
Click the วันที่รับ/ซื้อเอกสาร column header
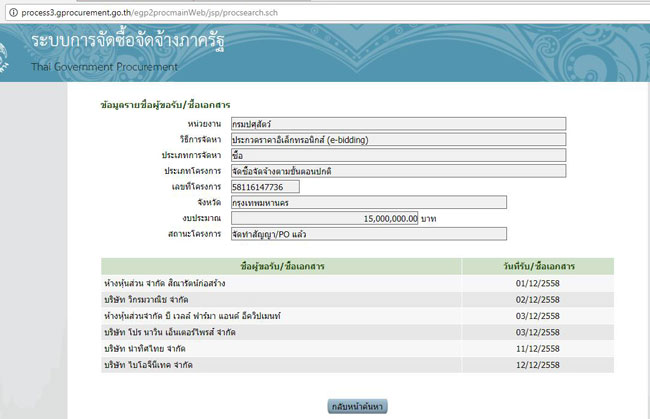[x=537, y=266]
